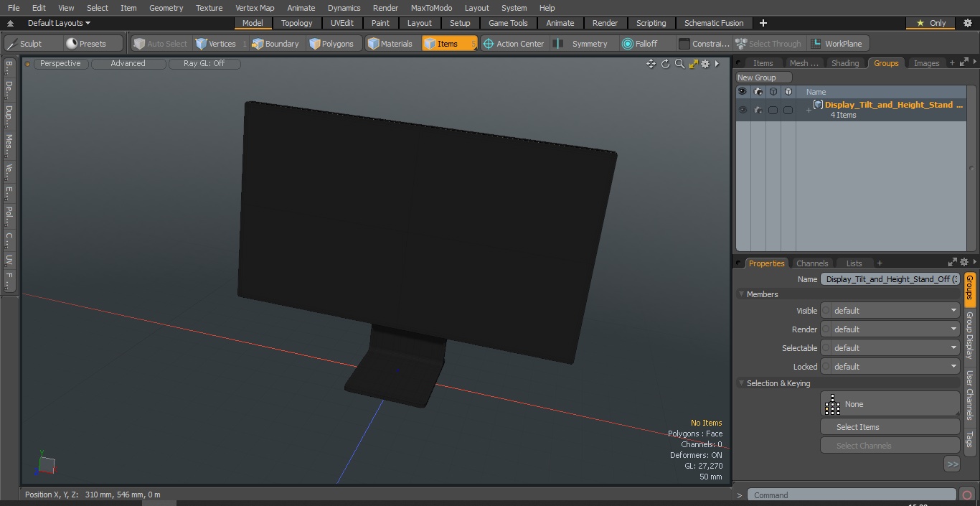Open the Mesh tab in the right panel

(x=804, y=63)
